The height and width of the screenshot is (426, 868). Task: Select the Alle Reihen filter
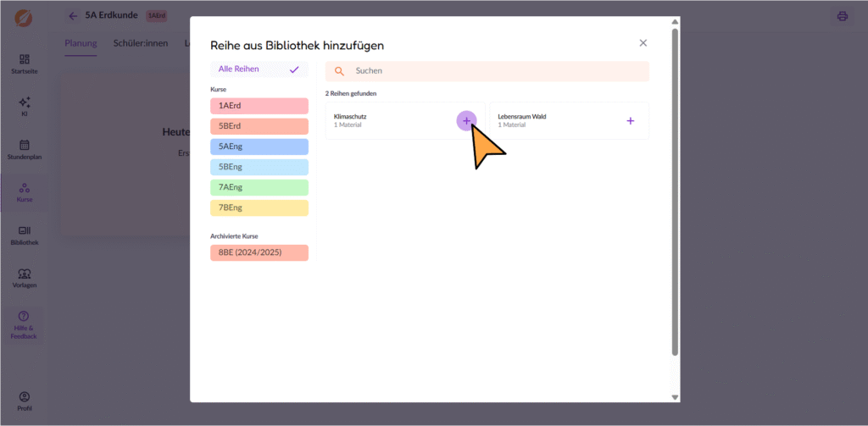pos(259,69)
